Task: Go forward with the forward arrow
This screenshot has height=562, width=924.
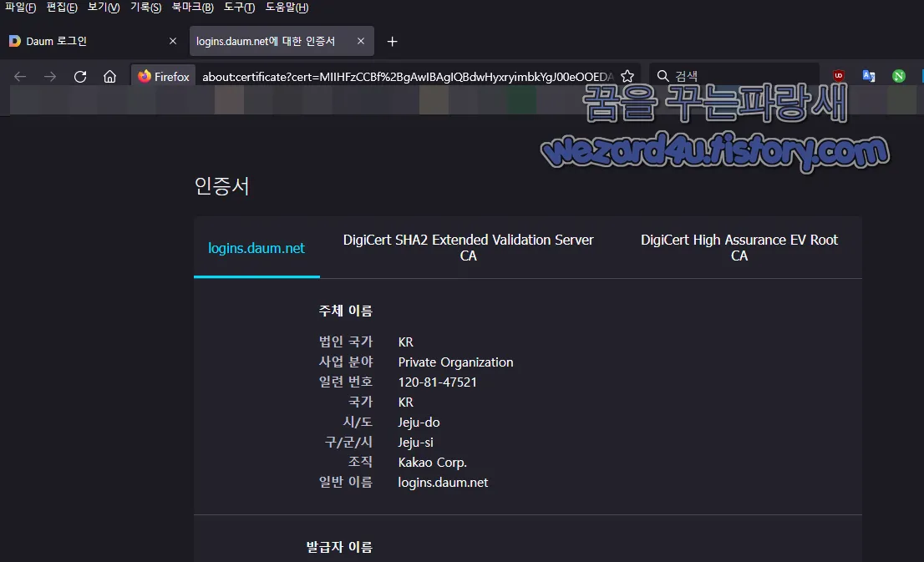Action: [50, 77]
